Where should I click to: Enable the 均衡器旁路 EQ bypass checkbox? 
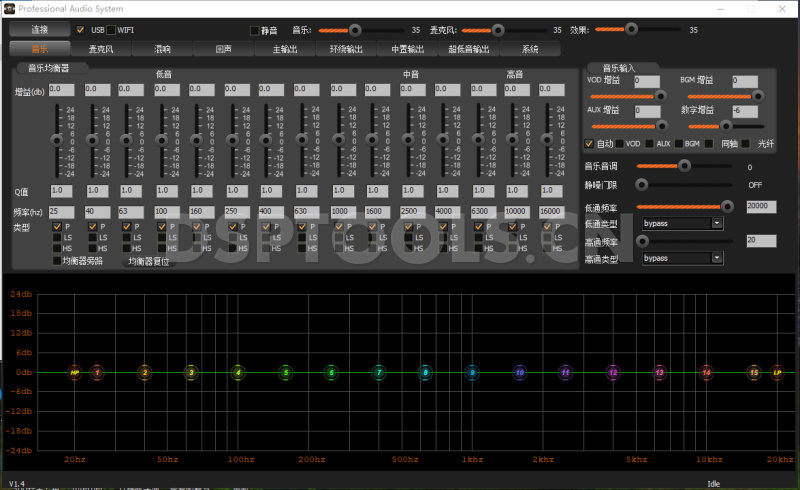(x=57, y=261)
